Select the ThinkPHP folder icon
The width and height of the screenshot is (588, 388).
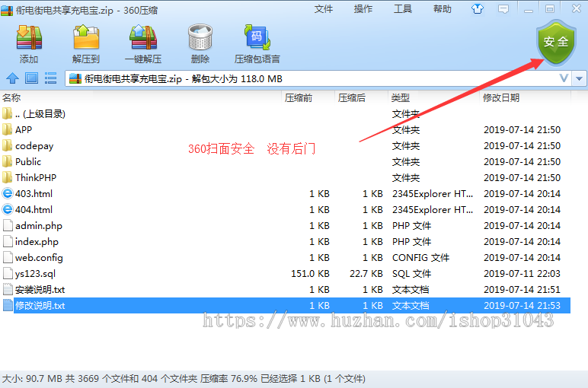pos(7,177)
